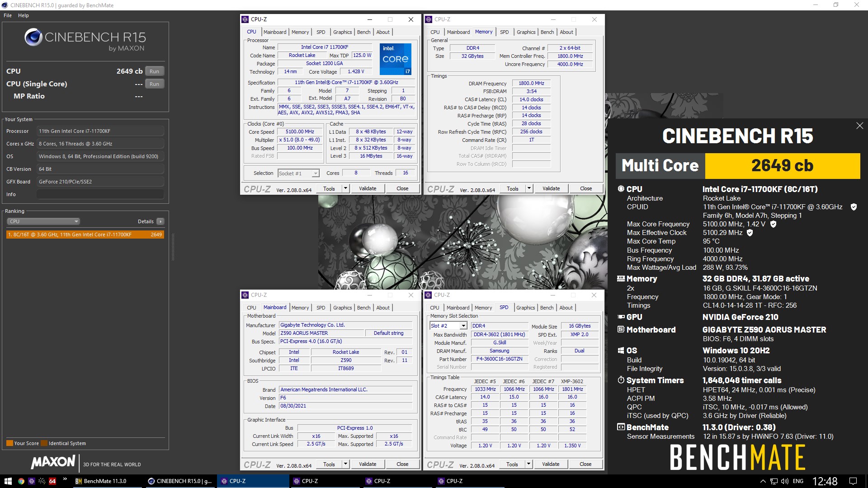Click Tools button in CPU-Z CPU window
868x488 pixels.
329,188
